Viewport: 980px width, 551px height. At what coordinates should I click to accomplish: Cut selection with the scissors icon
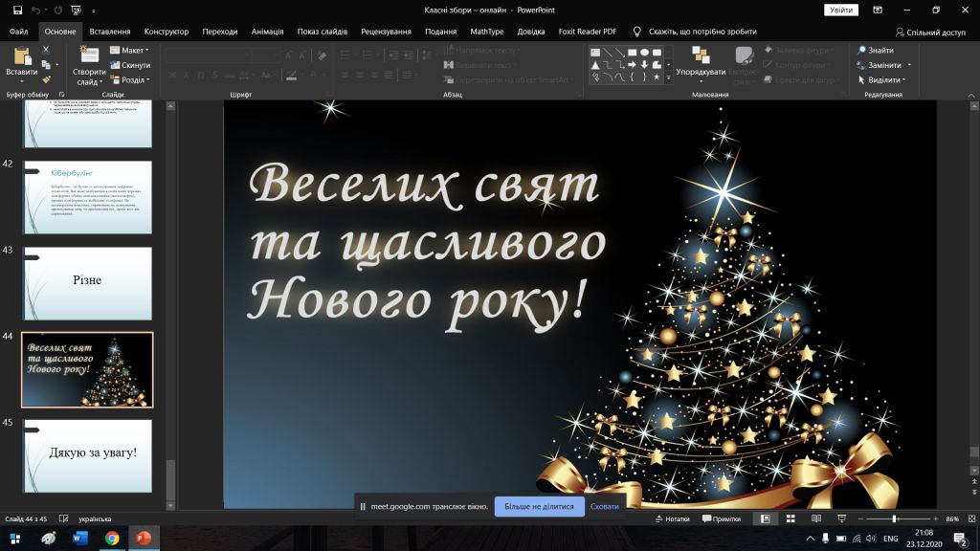pos(46,50)
